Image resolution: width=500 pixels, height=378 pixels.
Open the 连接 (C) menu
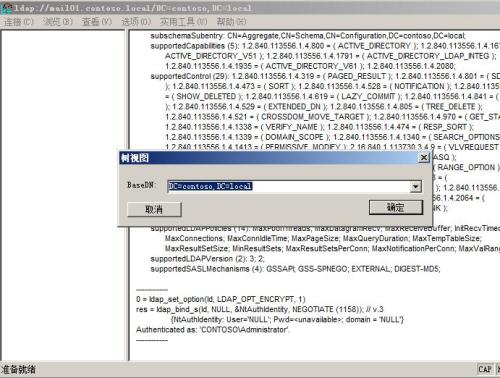[x=19, y=22]
